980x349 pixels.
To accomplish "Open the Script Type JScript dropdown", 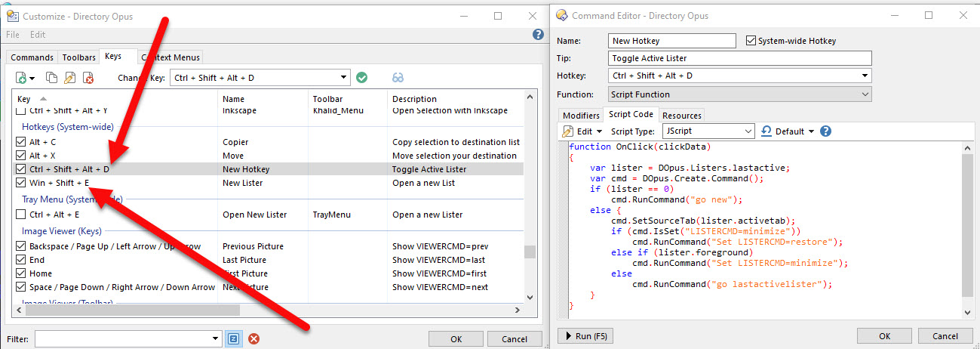I will [x=748, y=131].
